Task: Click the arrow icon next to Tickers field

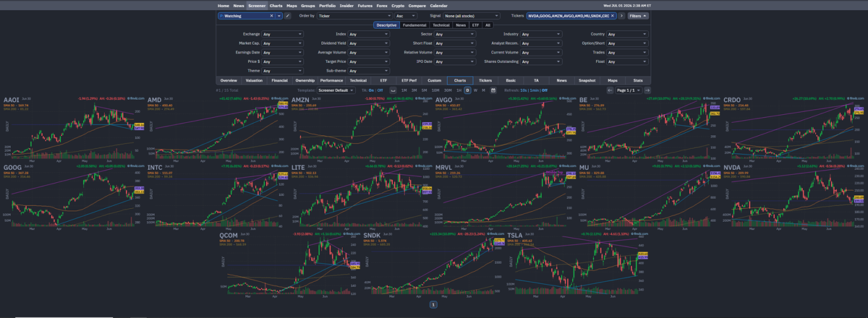Action: pos(621,15)
